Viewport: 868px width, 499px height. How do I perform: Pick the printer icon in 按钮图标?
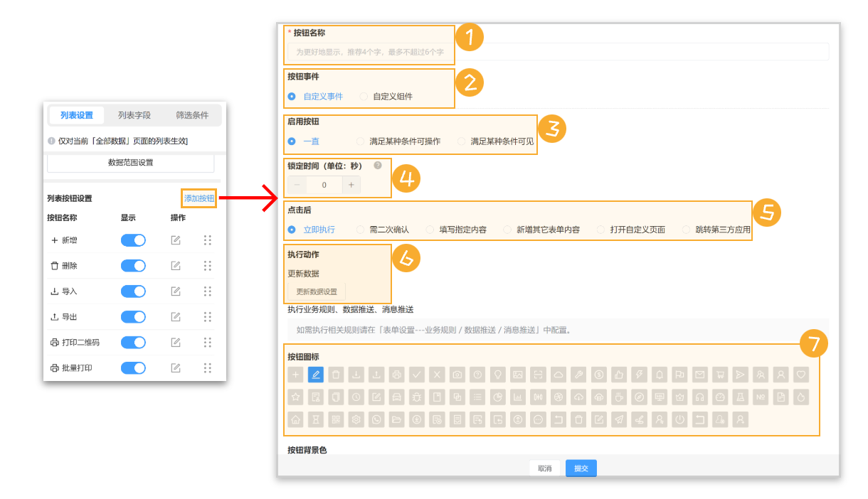pos(396,375)
